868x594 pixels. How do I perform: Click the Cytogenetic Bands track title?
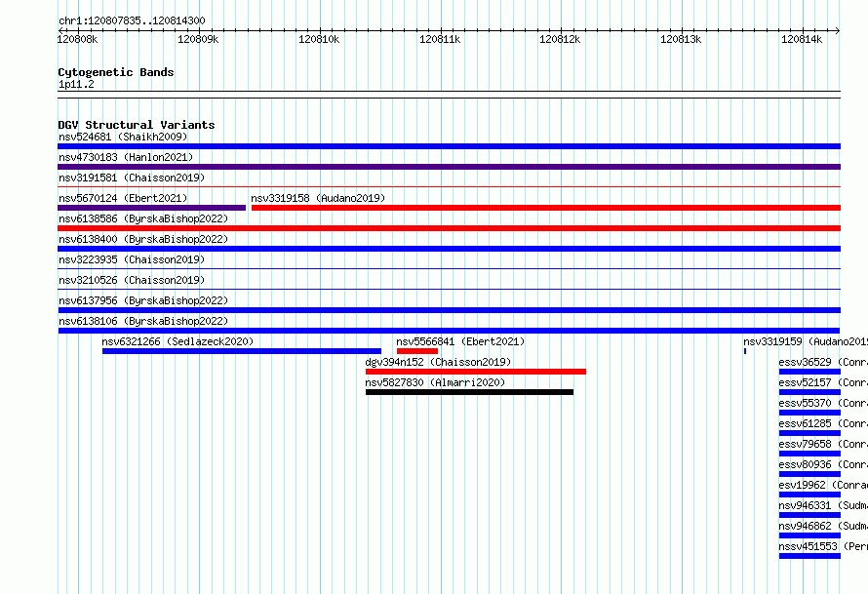click(x=116, y=72)
